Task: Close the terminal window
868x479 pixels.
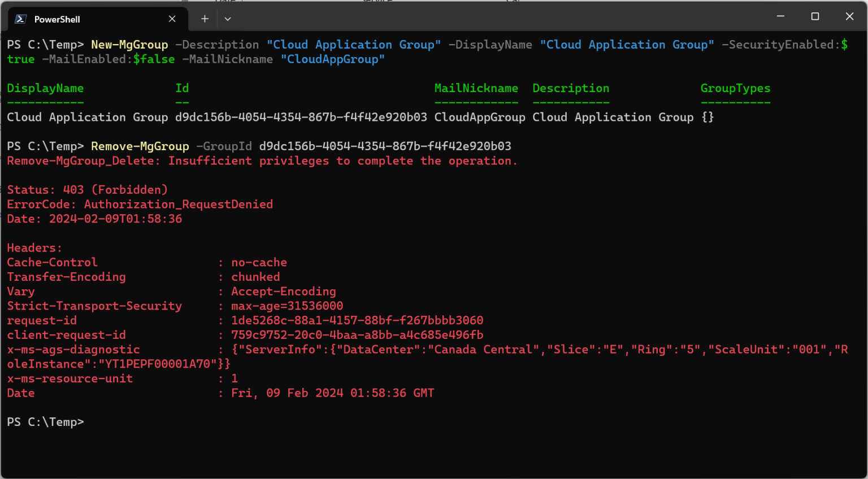Action: [x=849, y=16]
